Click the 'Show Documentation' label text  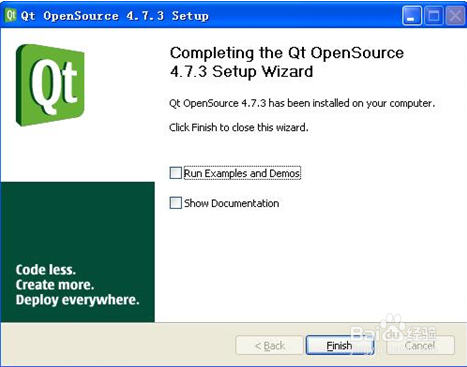pyautogui.click(x=232, y=203)
